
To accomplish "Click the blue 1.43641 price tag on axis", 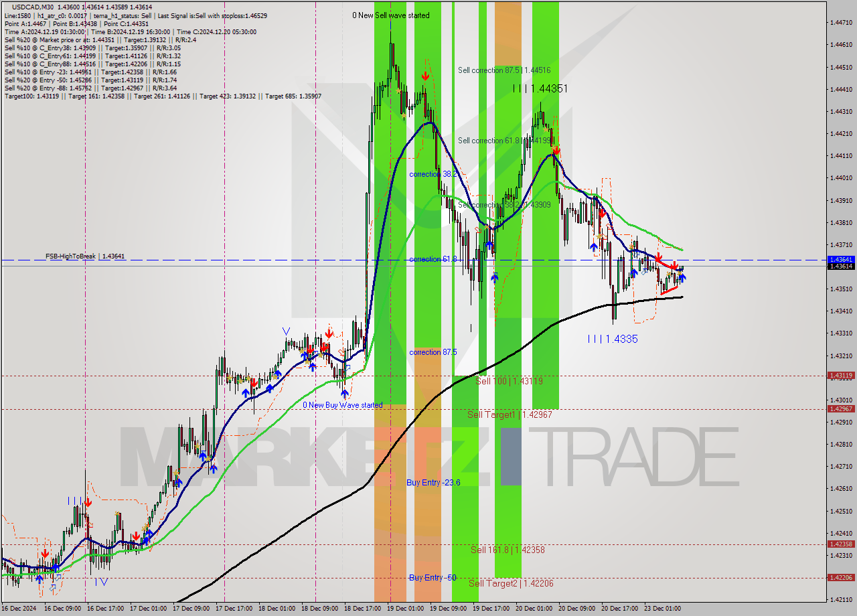I will coord(841,259).
